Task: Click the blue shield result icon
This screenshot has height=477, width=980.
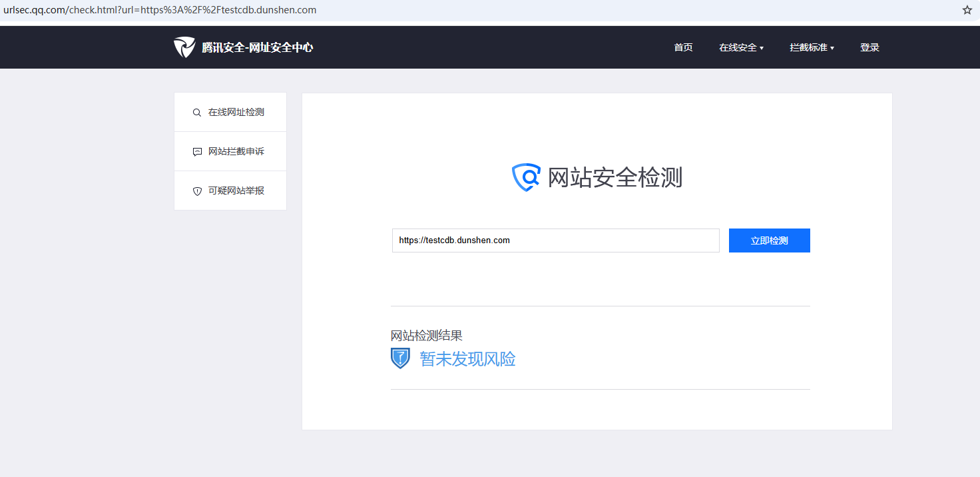Action: tap(400, 358)
